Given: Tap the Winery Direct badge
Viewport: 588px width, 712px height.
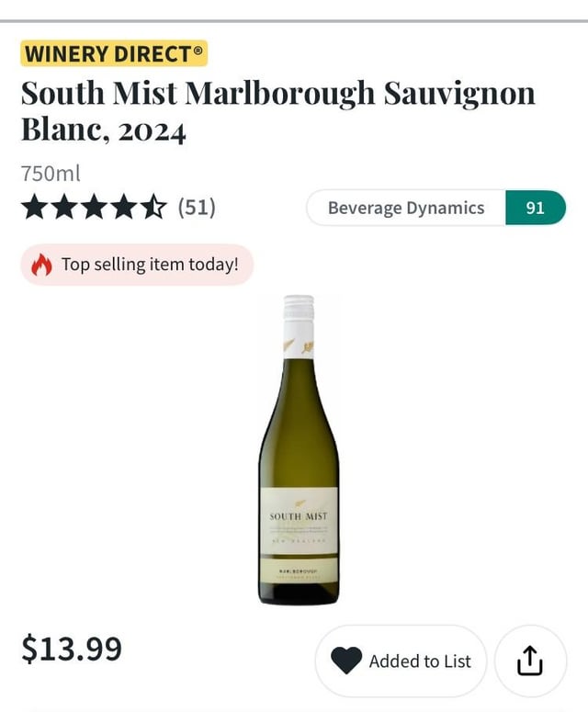Looking at the screenshot, I should (x=114, y=53).
